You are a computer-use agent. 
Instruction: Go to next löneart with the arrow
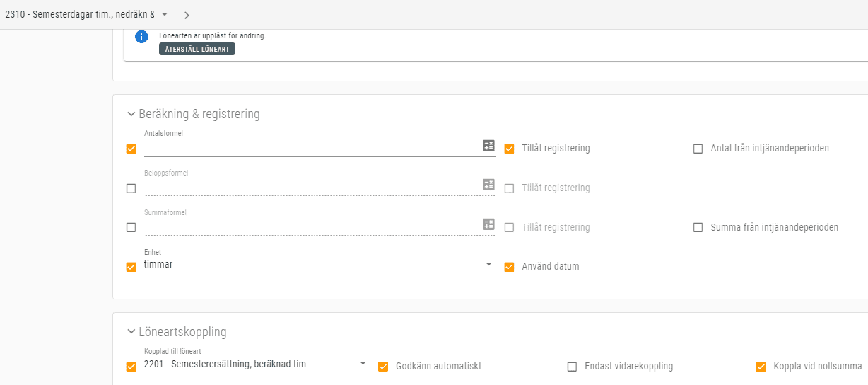coord(187,15)
